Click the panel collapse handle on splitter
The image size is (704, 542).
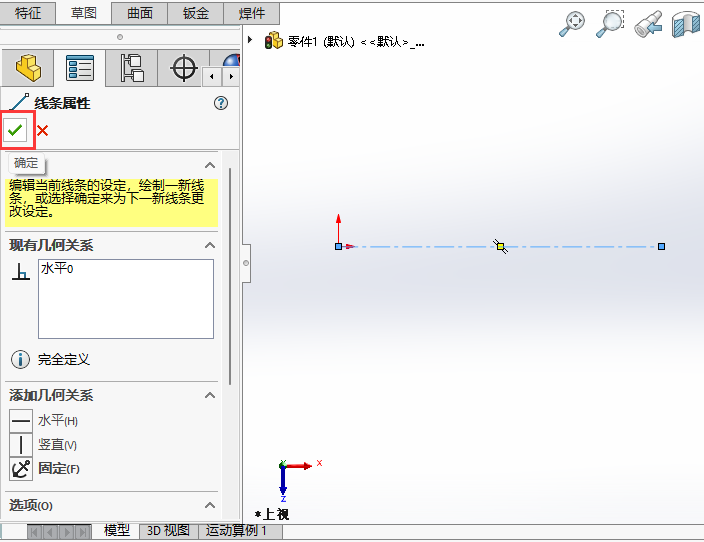[246, 263]
